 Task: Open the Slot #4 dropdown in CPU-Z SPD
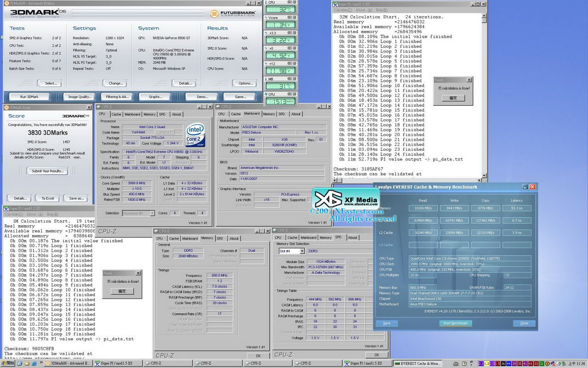pos(302,251)
